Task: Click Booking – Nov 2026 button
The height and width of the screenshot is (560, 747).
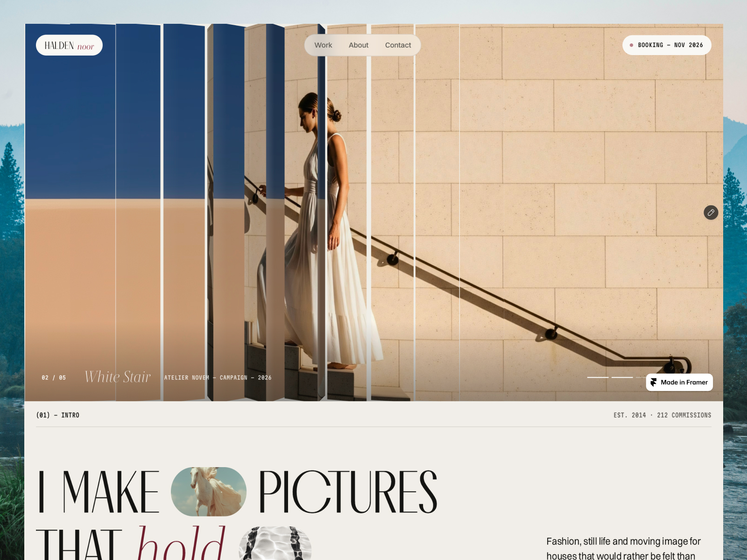Action: pyautogui.click(x=667, y=45)
